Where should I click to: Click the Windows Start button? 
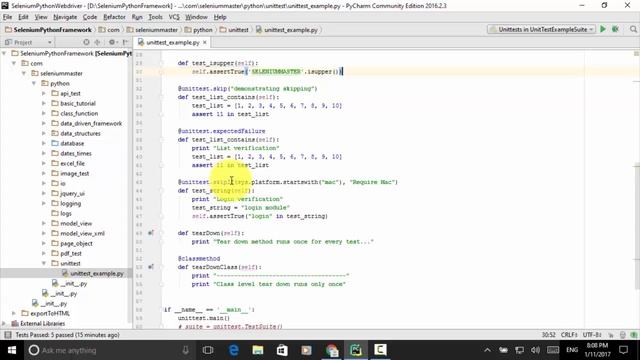12,350
